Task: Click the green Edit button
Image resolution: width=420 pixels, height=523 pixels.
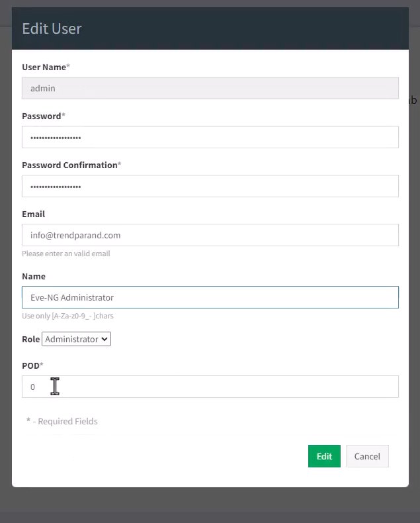Action: [324, 456]
